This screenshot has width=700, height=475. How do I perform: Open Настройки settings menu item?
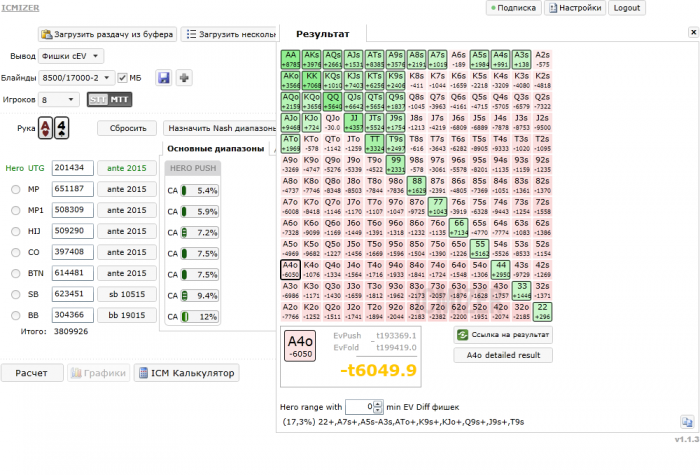tap(575, 8)
